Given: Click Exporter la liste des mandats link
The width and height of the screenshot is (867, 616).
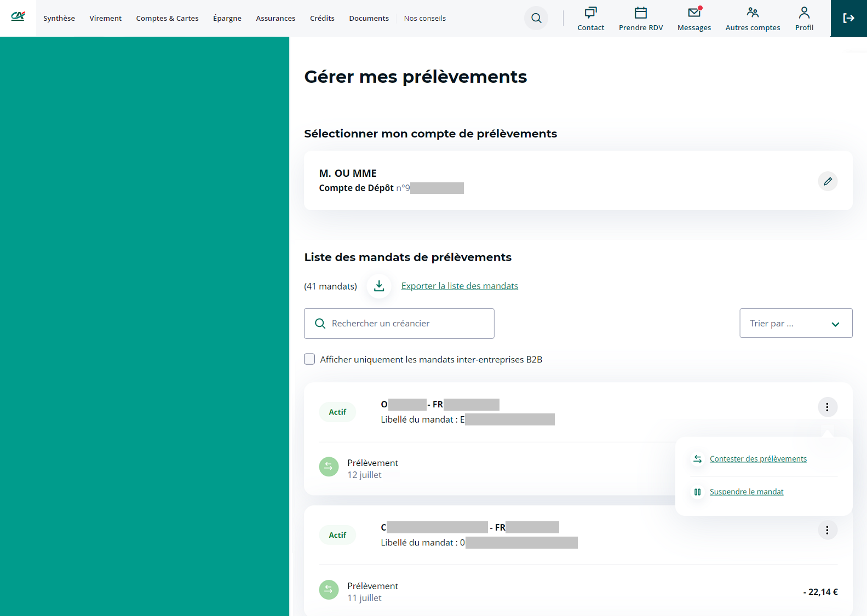Looking at the screenshot, I should click(459, 286).
